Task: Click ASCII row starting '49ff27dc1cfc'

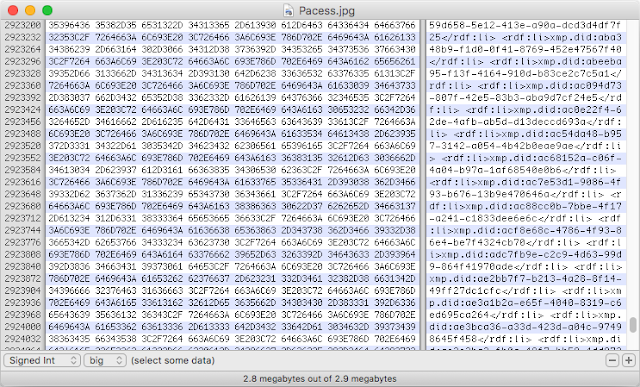Action: [x=525, y=291]
